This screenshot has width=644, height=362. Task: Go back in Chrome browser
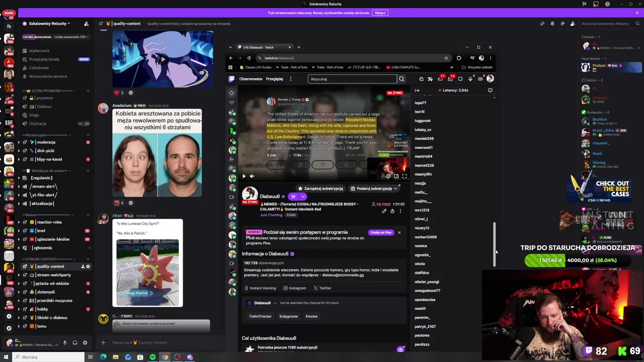pos(231,58)
